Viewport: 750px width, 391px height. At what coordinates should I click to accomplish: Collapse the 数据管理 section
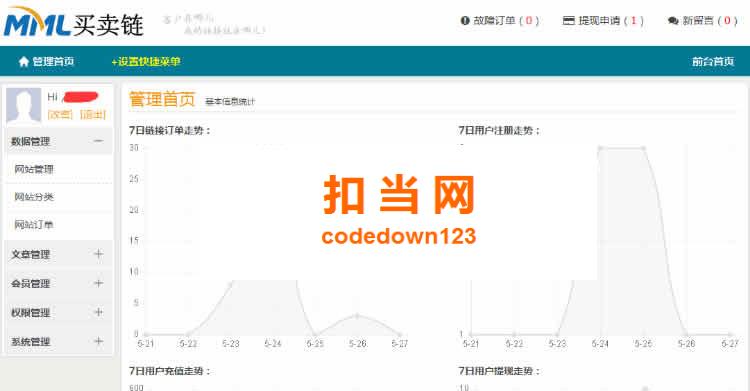tap(99, 141)
